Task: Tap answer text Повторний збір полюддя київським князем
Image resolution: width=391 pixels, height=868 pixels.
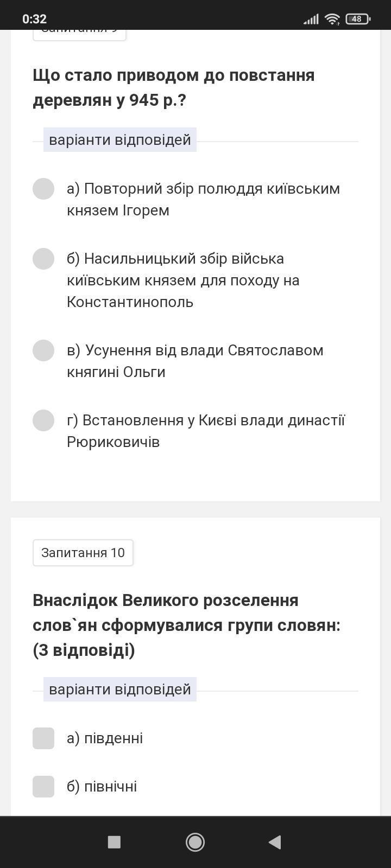Action: (x=203, y=200)
